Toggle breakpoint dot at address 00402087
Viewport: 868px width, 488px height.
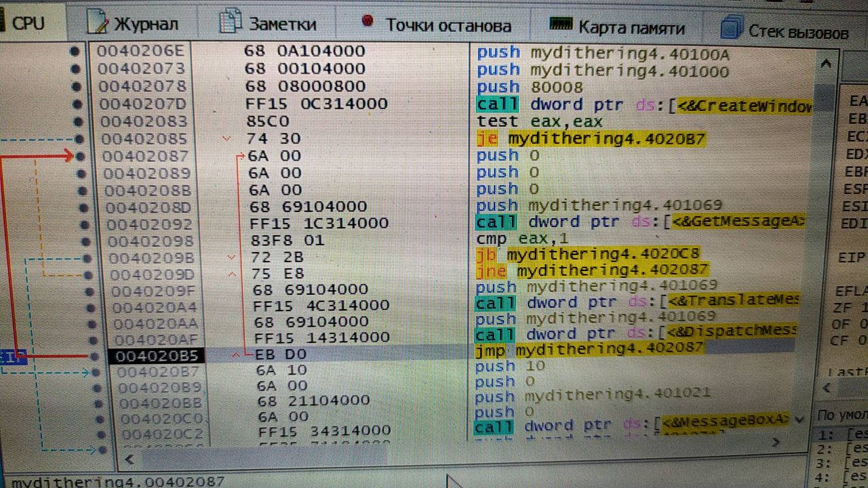[x=81, y=157]
